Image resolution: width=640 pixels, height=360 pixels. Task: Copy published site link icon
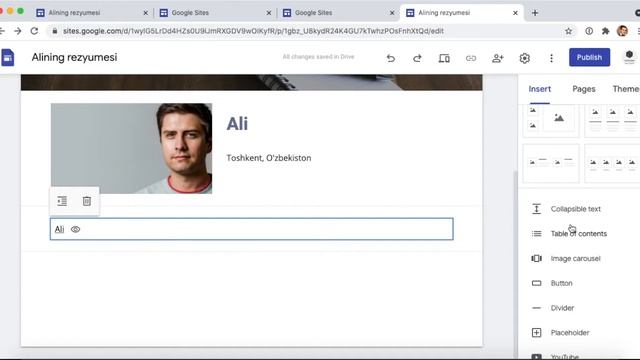pos(471,58)
